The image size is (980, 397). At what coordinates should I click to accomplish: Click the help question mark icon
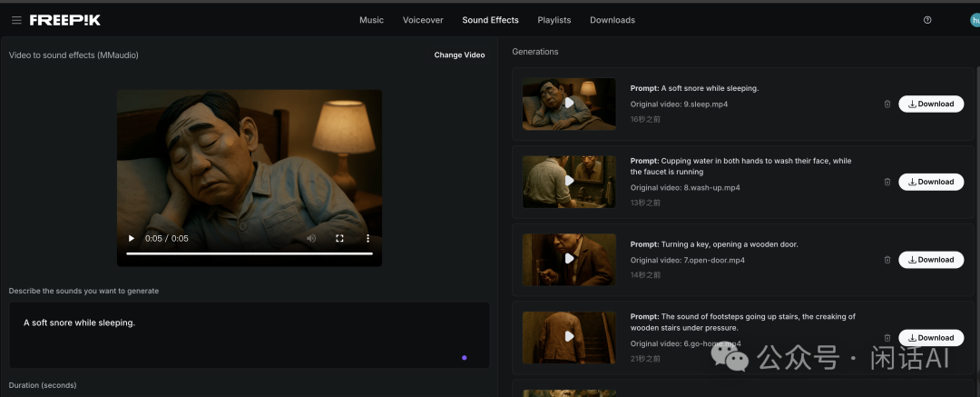(x=926, y=20)
